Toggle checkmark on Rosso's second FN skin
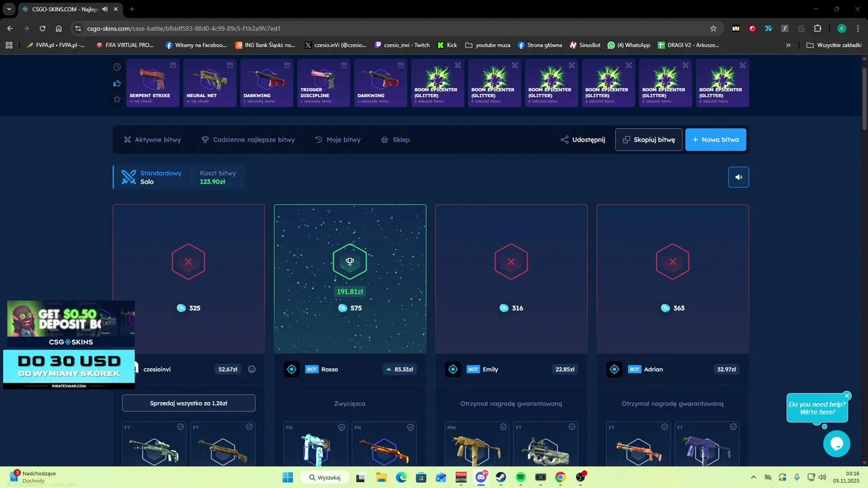868x488 pixels. tap(410, 427)
